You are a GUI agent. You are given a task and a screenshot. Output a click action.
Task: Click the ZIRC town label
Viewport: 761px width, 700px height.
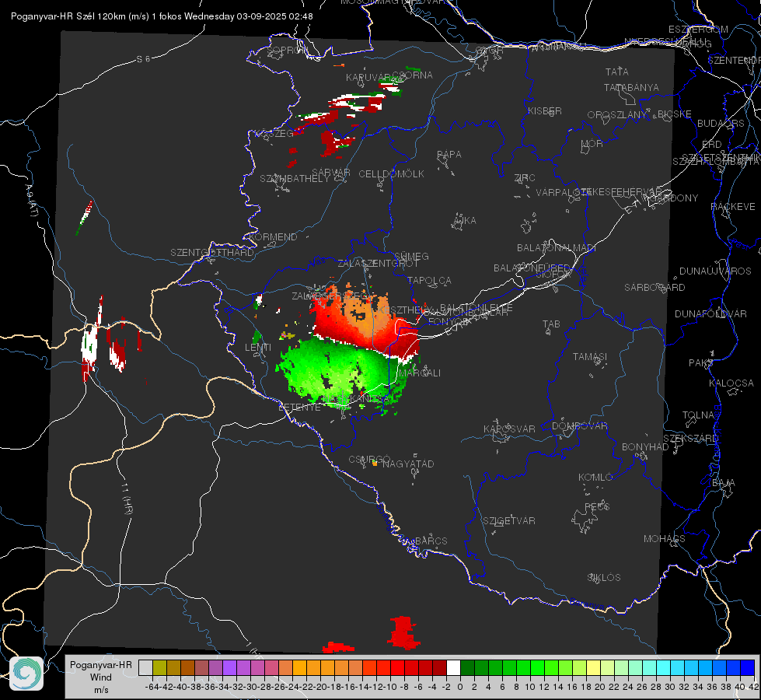click(x=525, y=178)
